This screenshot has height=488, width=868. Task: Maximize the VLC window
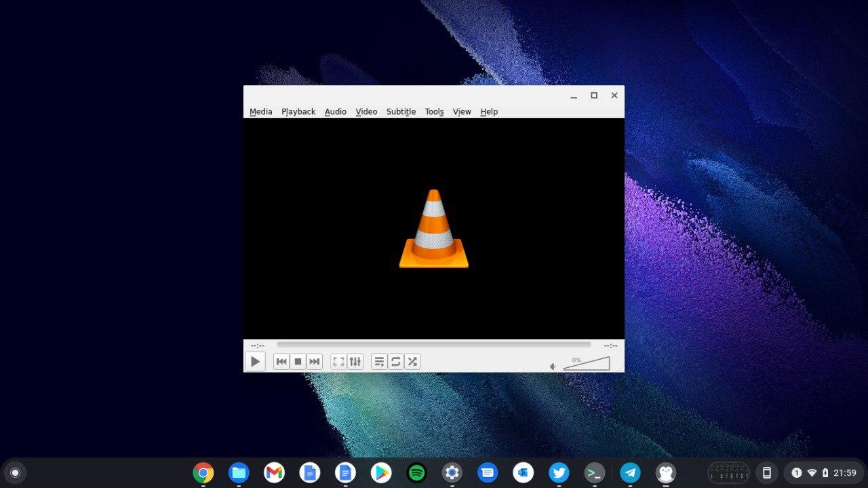pos(594,96)
